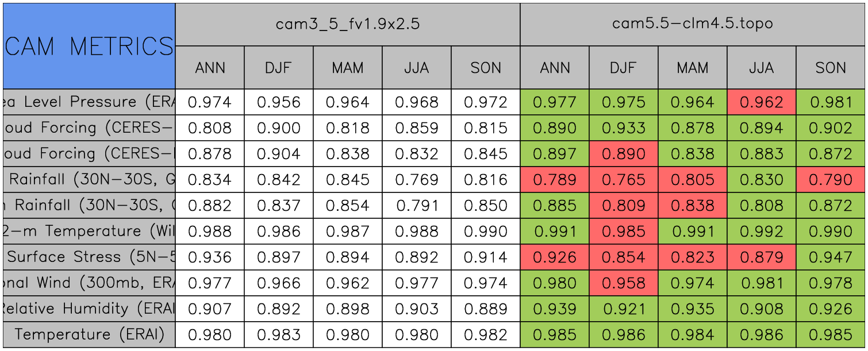Click the Relative Humidity row label
Image resolution: width=868 pixels, height=351 pixels.
click(89, 309)
